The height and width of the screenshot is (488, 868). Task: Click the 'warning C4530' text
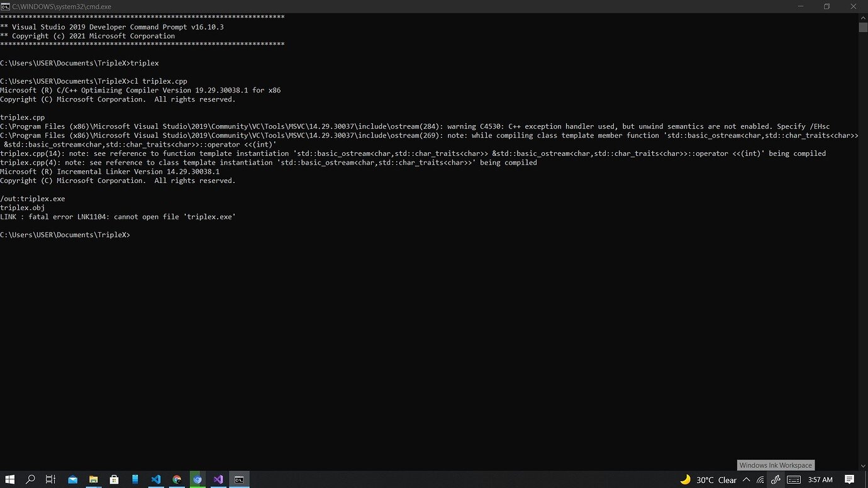pyautogui.click(x=474, y=126)
